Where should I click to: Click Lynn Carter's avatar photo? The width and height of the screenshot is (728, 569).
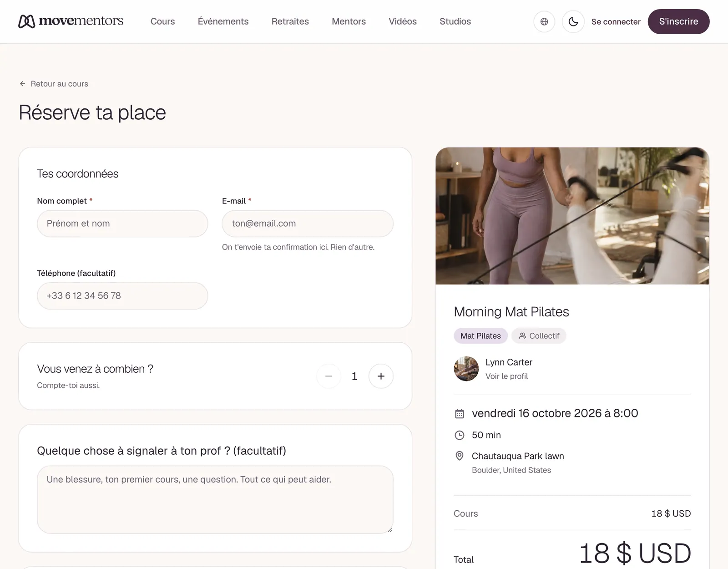point(466,369)
